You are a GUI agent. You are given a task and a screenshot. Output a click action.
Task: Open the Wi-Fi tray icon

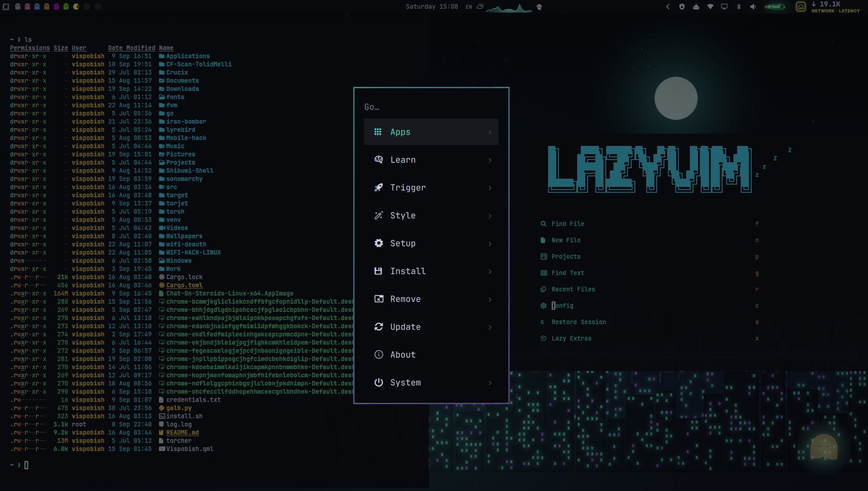[x=710, y=7]
